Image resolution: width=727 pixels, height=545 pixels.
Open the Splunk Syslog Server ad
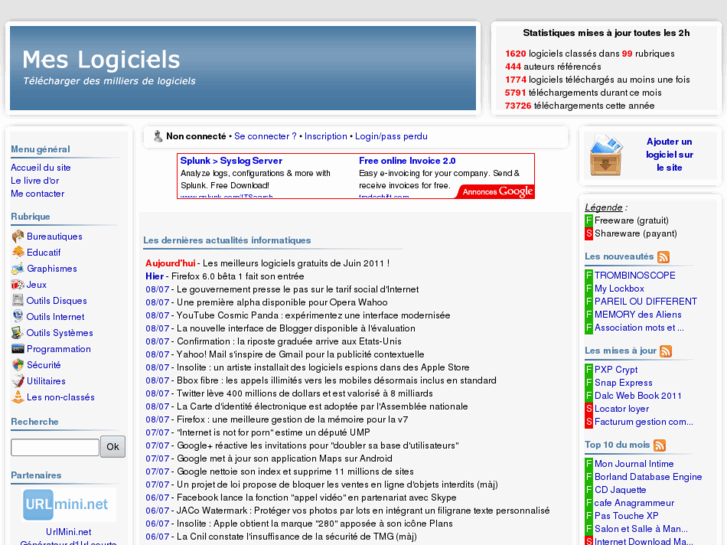point(231,160)
